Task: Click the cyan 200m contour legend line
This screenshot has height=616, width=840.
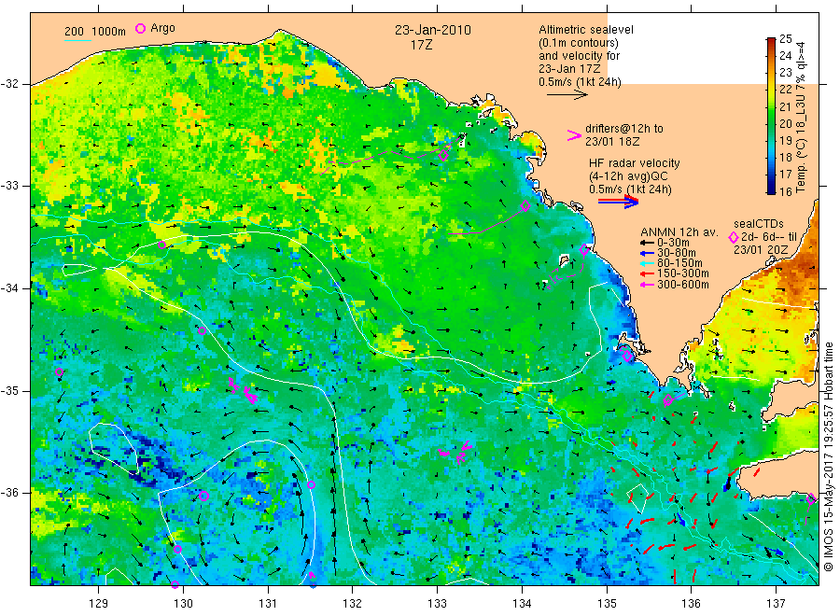Action: click(x=77, y=39)
